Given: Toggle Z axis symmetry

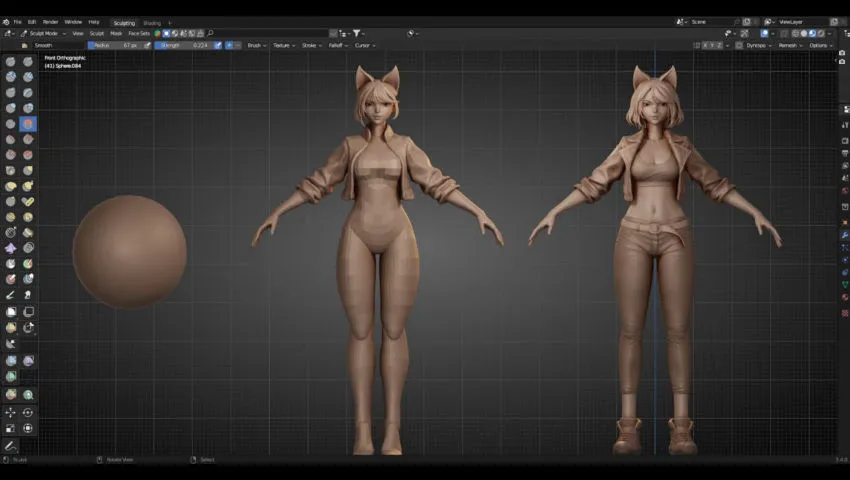Looking at the screenshot, I should pos(719,46).
